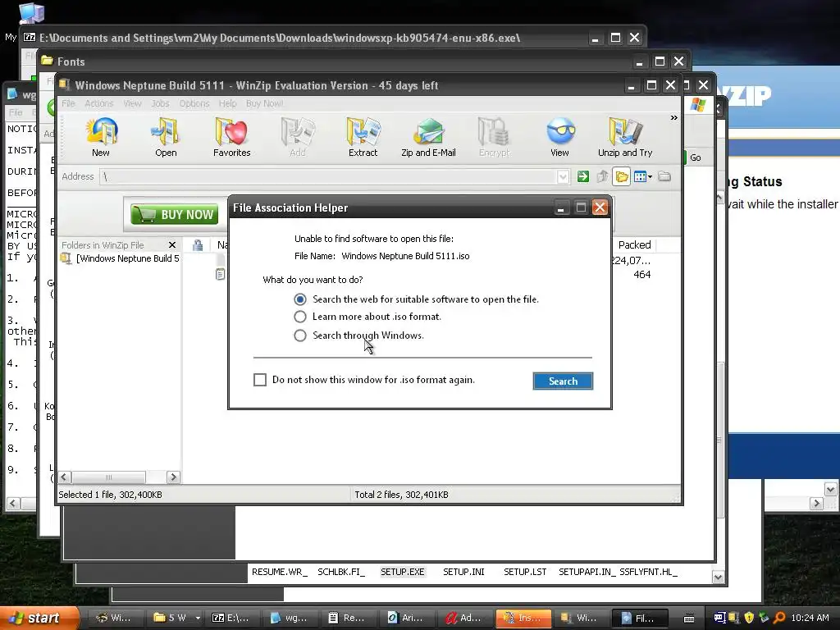Open the File menu in WinZip

[68, 103]
